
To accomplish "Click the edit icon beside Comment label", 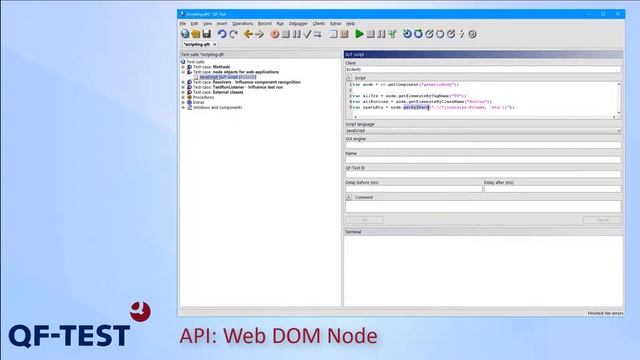I will pyautogui.click(x=349, y=197).
